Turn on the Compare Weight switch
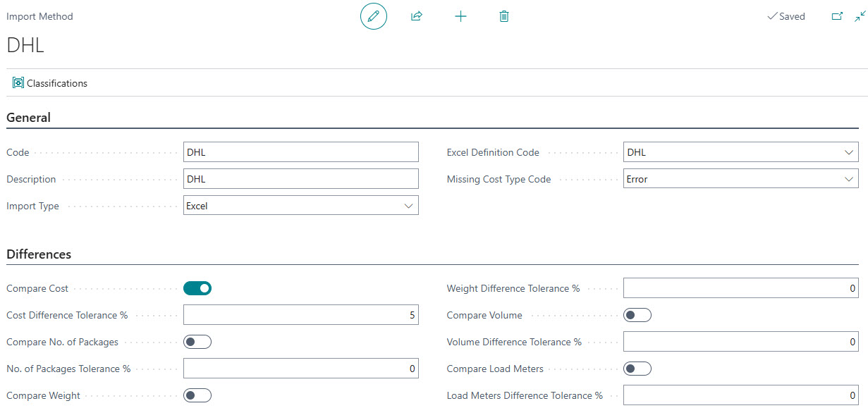This screenshot has width=868, height=420. pos(197,395)
